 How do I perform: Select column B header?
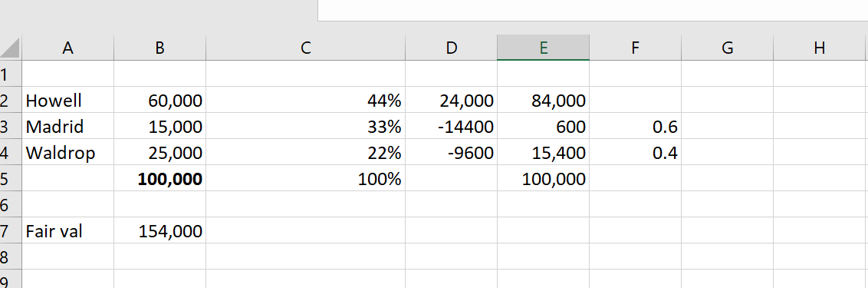[x=160, y=48]
